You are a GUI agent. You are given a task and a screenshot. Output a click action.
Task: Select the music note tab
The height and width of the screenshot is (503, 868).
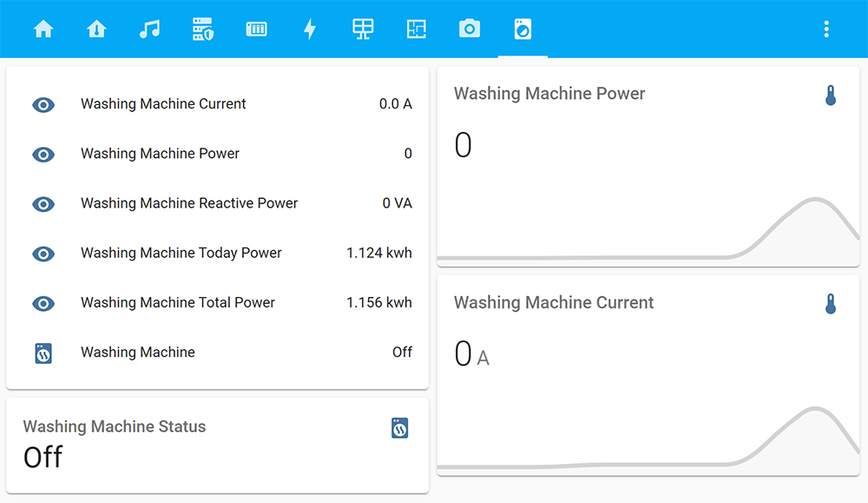coord(149,28)
